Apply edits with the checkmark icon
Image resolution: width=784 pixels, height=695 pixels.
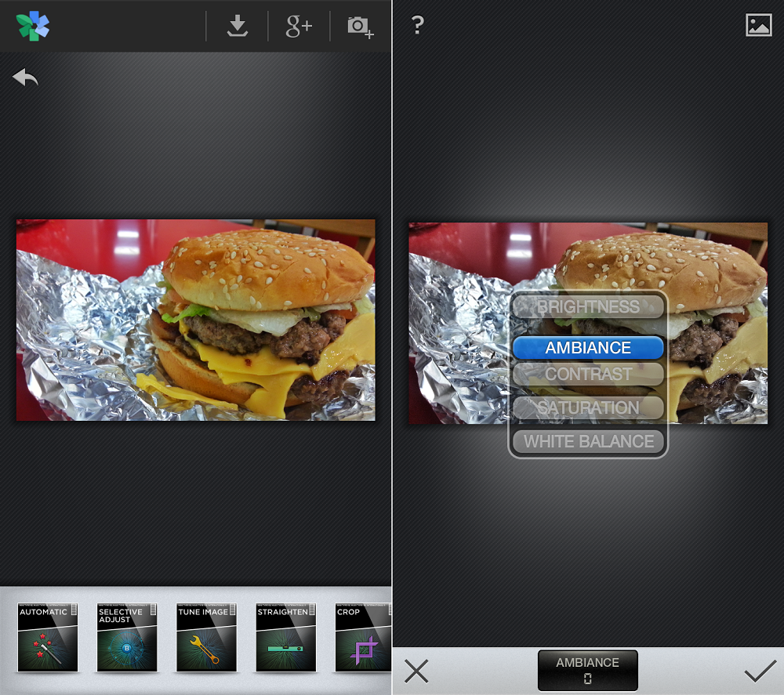[760, 671]
